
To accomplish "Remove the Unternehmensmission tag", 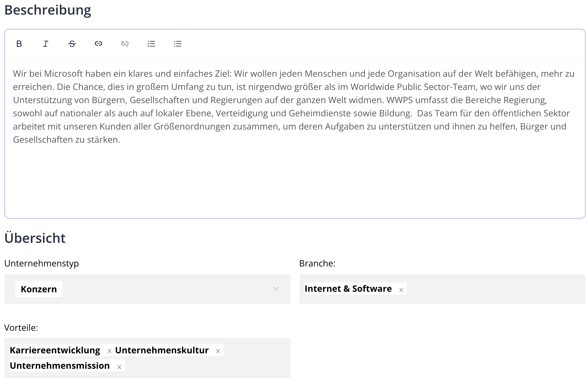I will (119, 367).
